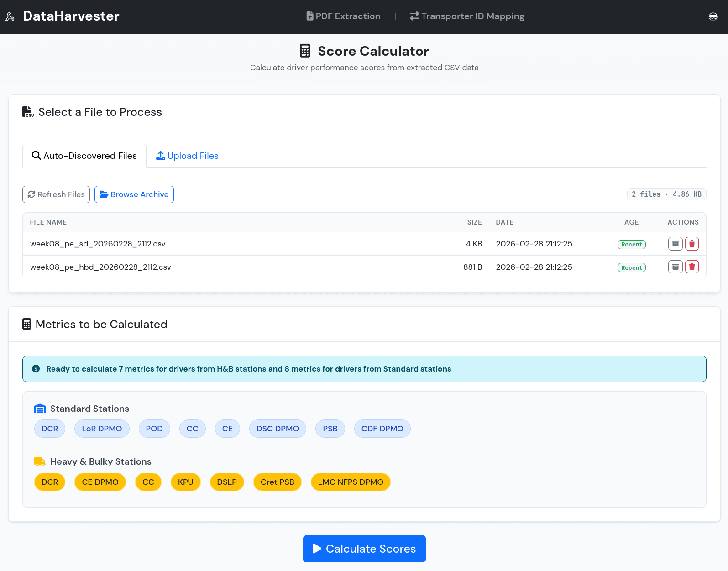Viewport: 728px width, 571px height.
Task: Click Recent badge for week08_pe_hbd file
Action: click(631, 267)
